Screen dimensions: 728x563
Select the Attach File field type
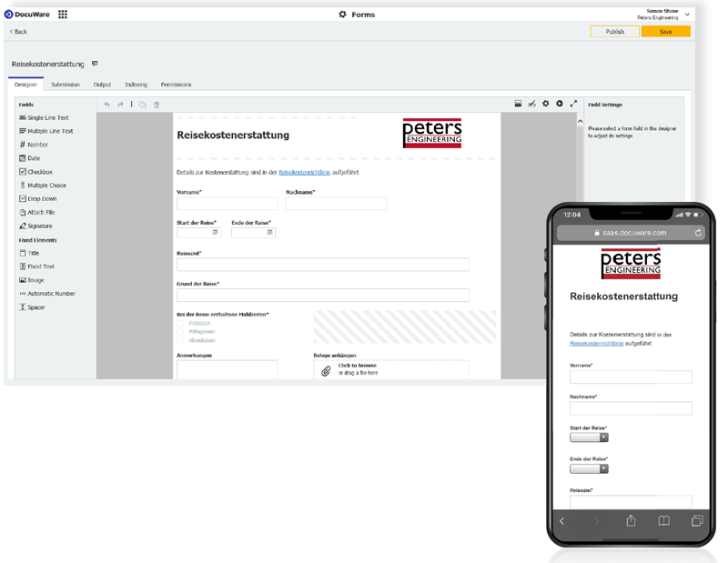tap(40, 211)
